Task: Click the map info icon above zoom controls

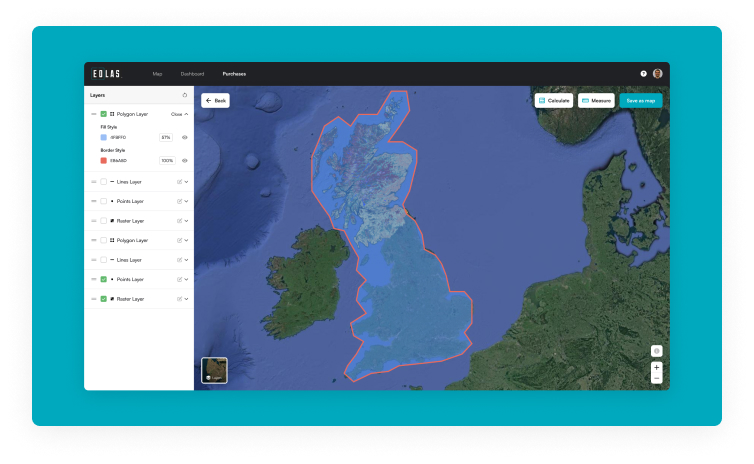Action: click(656, 351)
